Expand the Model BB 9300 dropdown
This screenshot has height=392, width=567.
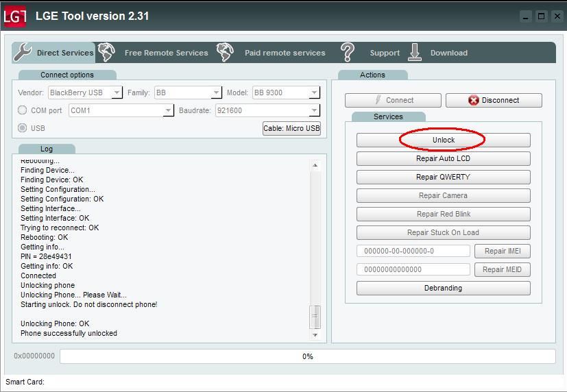point(314,93)
